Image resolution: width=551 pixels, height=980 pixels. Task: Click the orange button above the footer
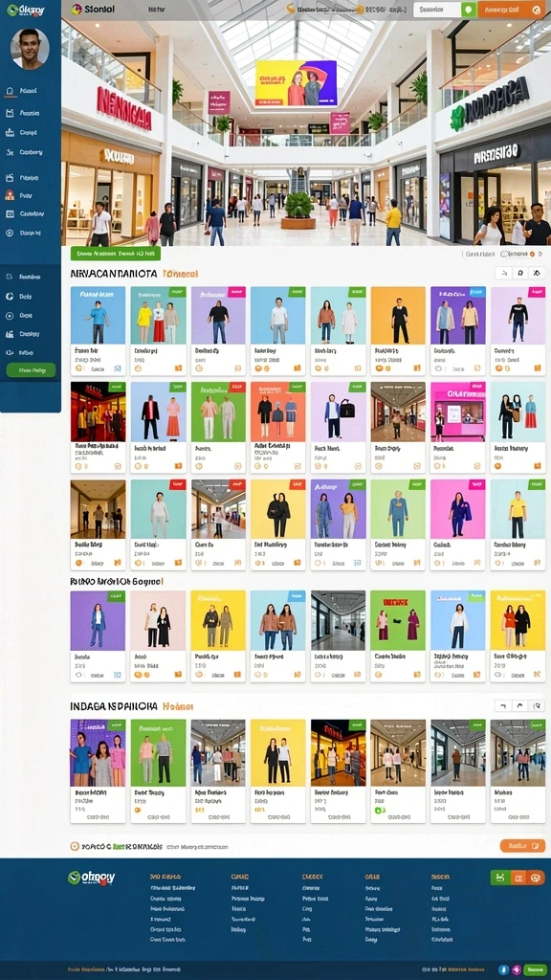pyautogui.click(x=522, y=846)
